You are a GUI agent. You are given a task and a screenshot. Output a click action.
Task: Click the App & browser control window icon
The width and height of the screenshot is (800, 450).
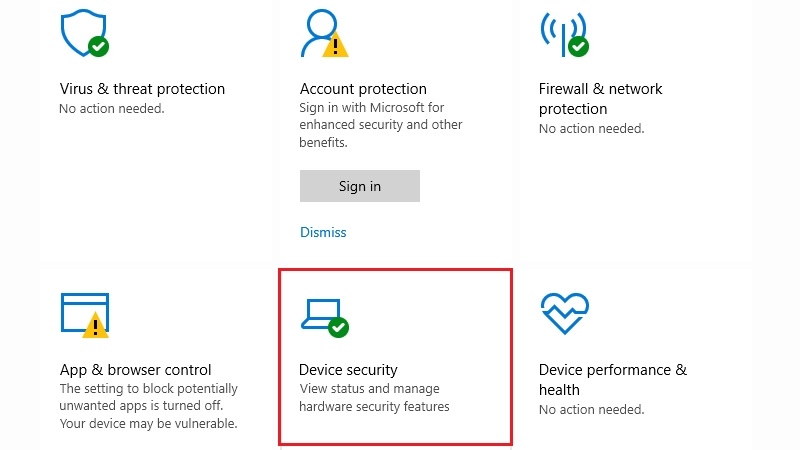85,315
